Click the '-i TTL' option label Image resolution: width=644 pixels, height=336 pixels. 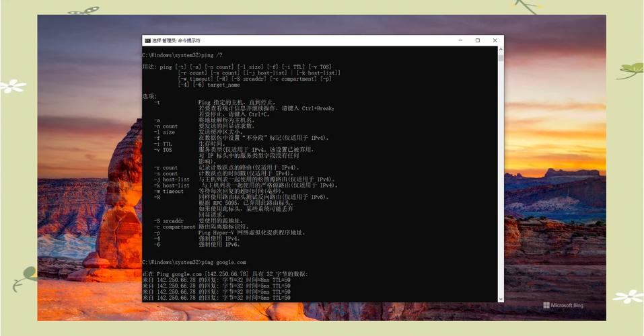[x=163, y=144]
